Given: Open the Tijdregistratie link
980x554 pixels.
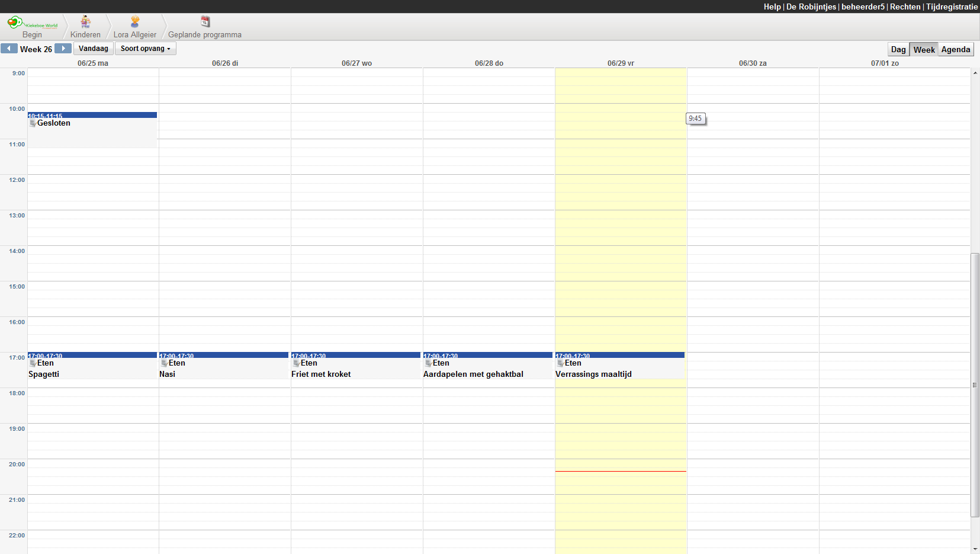Looking at the screenshot, I should point(952,7).
